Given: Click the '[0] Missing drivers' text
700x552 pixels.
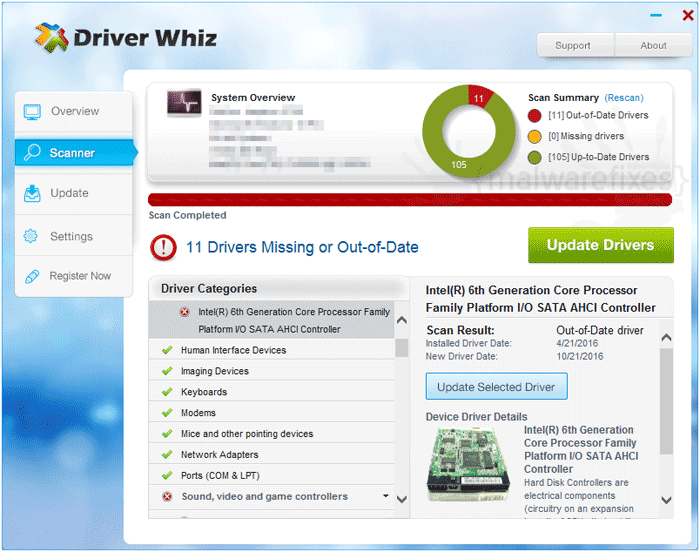Looking at the screenshot, I should 586,136.
